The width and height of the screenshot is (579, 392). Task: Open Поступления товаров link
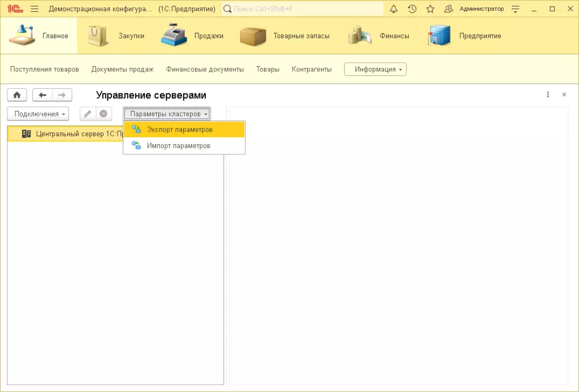(45, 69)
